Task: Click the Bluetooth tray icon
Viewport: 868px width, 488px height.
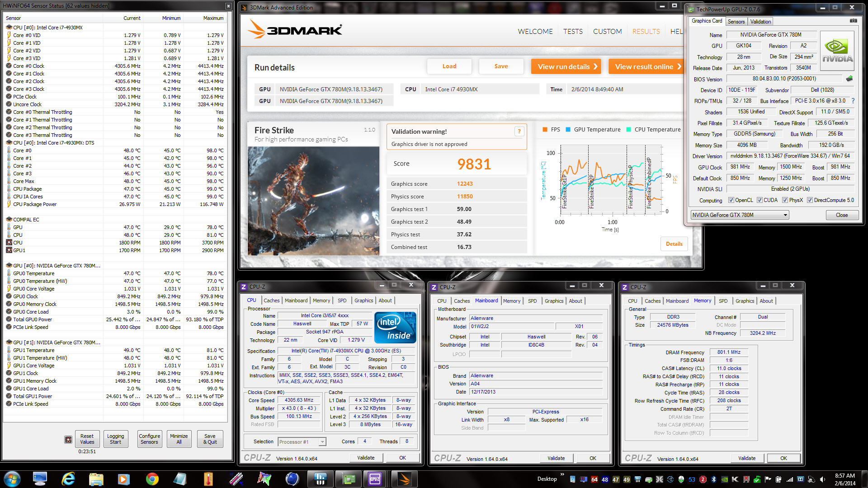Action: click(714, 479)
